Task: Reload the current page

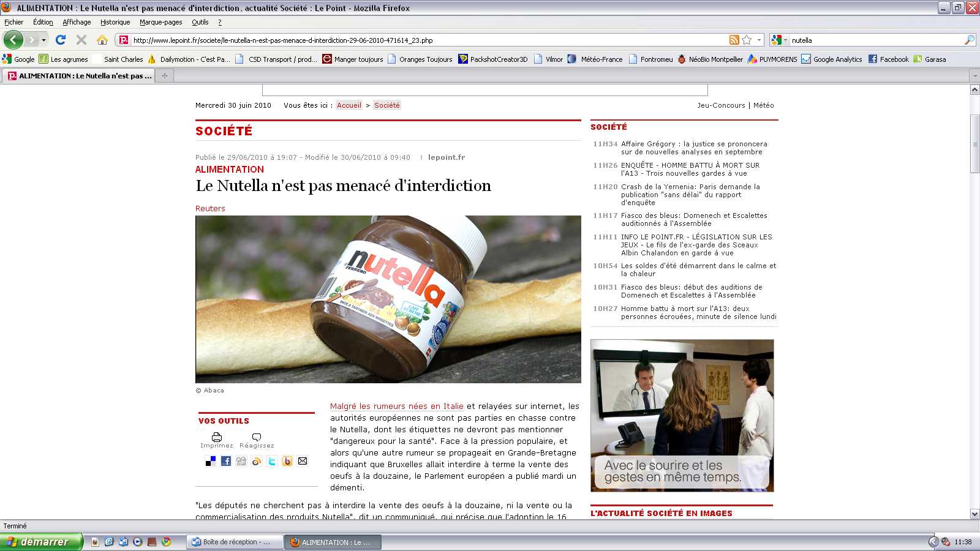Action: point(61,40)
